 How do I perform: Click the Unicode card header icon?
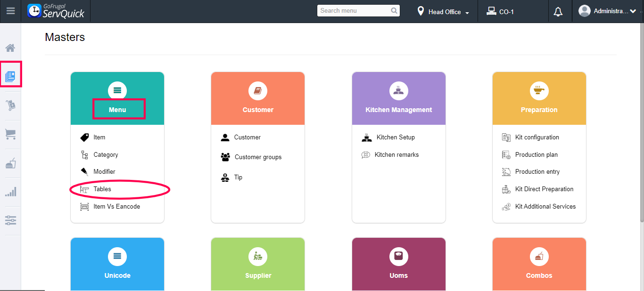(117, 256)
